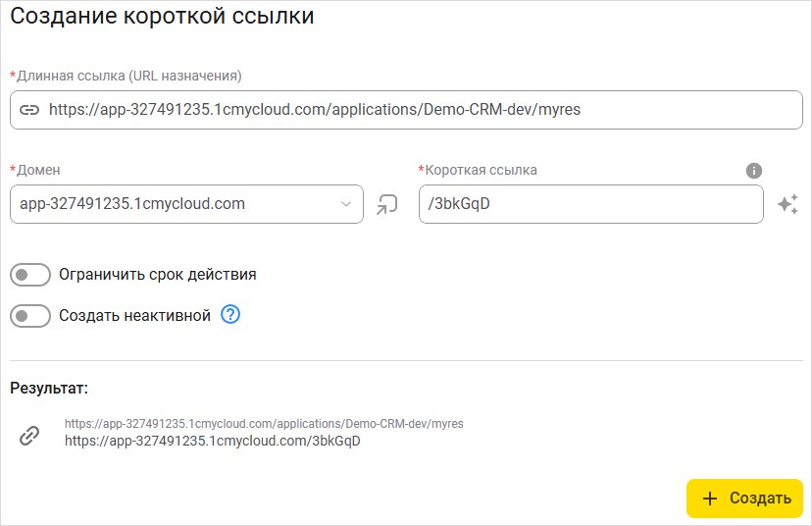The height and width of the screenshot is (526, 812).
Task: Click the link icon in the long URL field
Action: click(x=29, y=110)
